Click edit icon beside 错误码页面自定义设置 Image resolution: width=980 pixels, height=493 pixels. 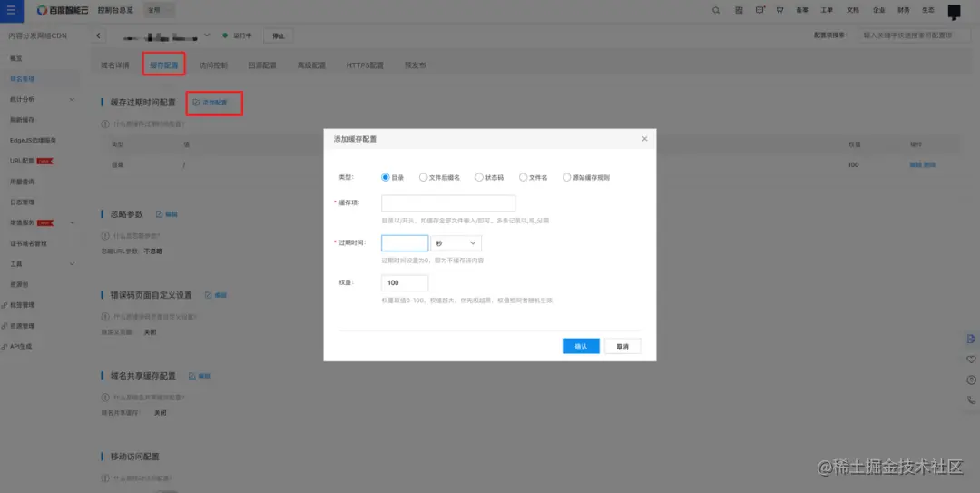(x=208, y=295)
